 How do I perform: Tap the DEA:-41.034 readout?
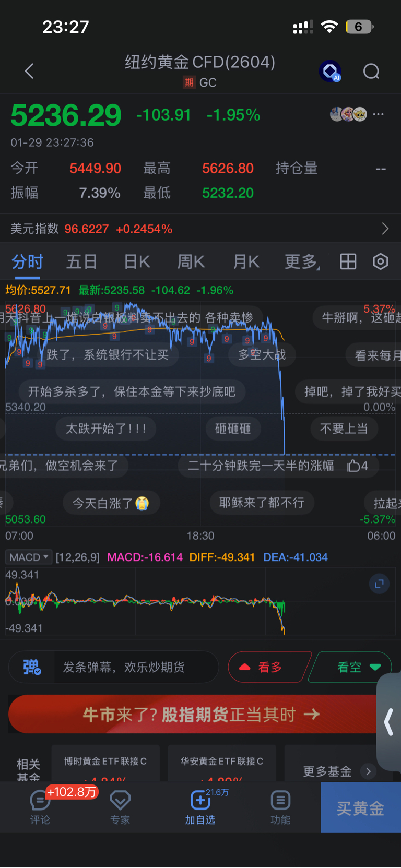296,557
